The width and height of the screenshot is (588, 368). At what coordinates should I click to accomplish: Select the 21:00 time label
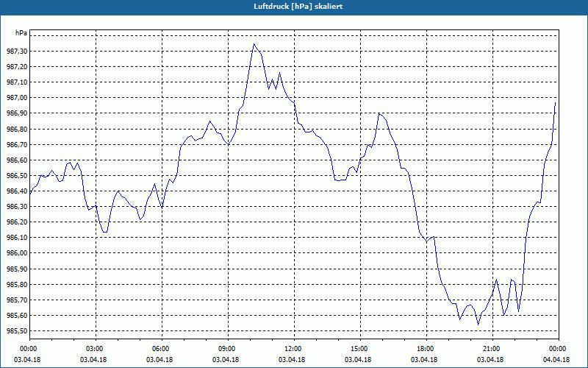[x=492, y=348]
